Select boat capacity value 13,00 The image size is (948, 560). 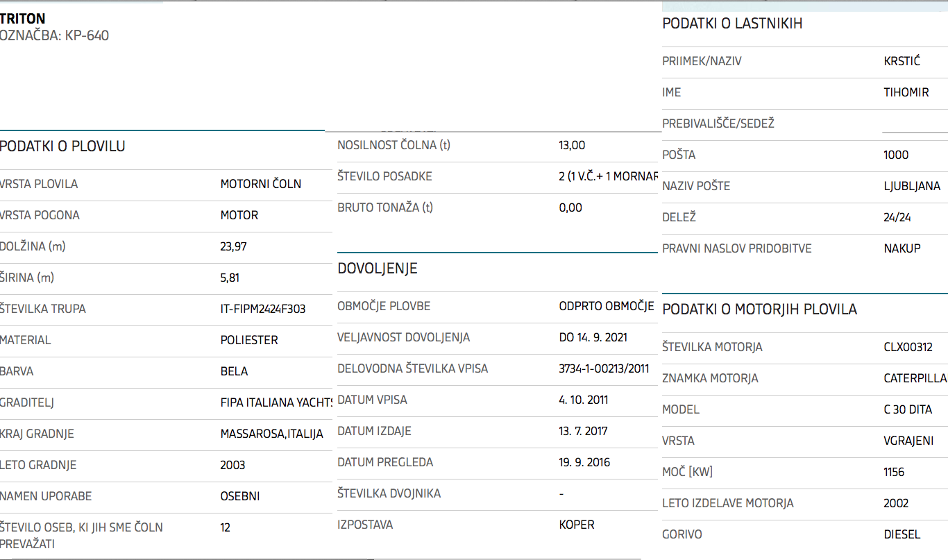tap(573, 145)
